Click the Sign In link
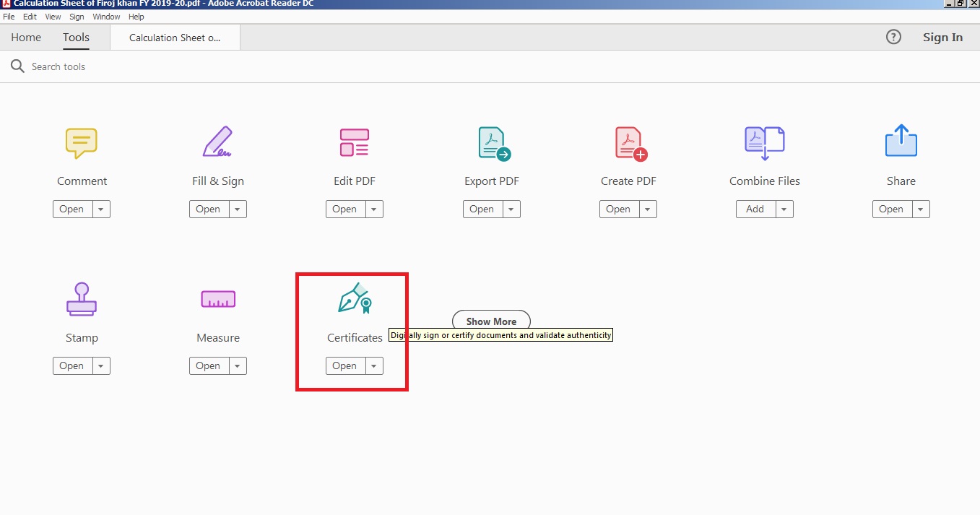The width and height of the screenshot is (980, 515). pos(942,37)
